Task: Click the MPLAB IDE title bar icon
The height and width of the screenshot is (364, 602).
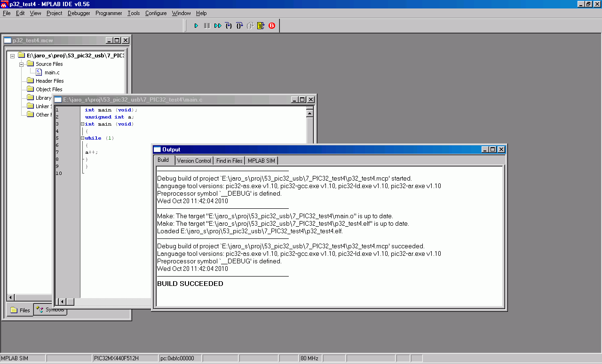Action: coord(4,4)
